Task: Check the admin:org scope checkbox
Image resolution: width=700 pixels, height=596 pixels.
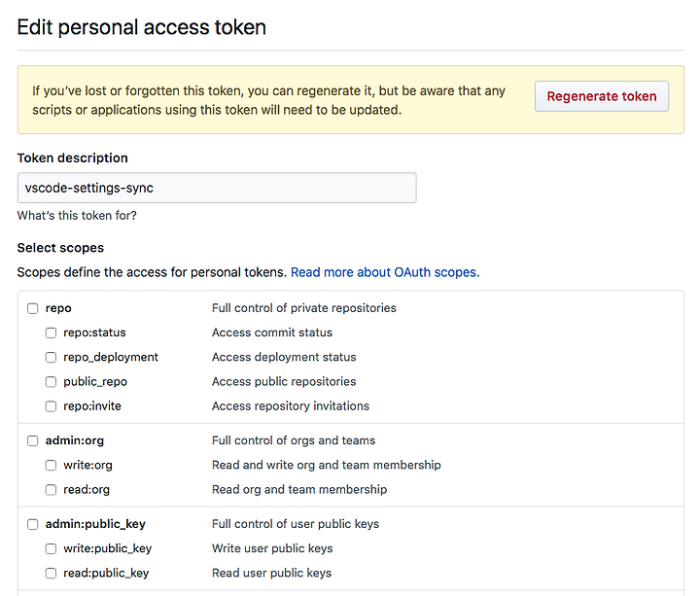Action: 32,440
